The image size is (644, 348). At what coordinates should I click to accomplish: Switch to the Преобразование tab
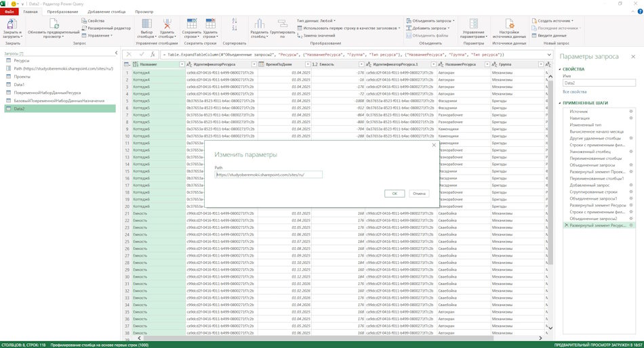click(x=62, y=12)
